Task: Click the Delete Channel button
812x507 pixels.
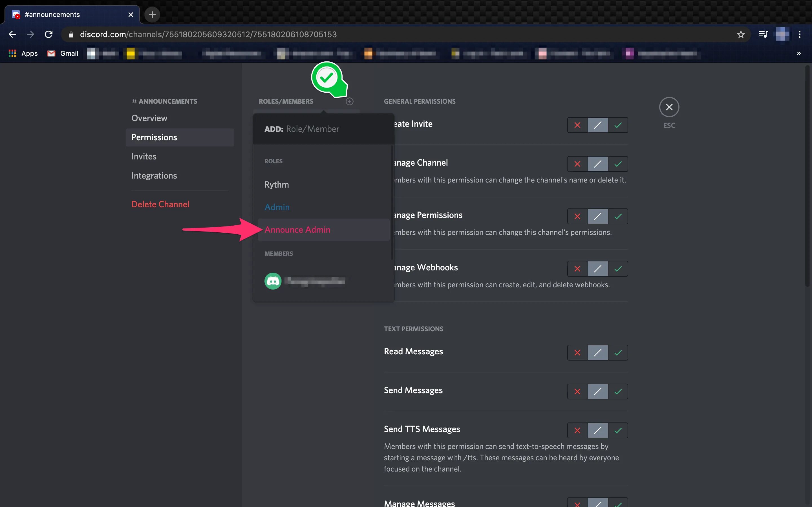Action: [x=160, y=204]
